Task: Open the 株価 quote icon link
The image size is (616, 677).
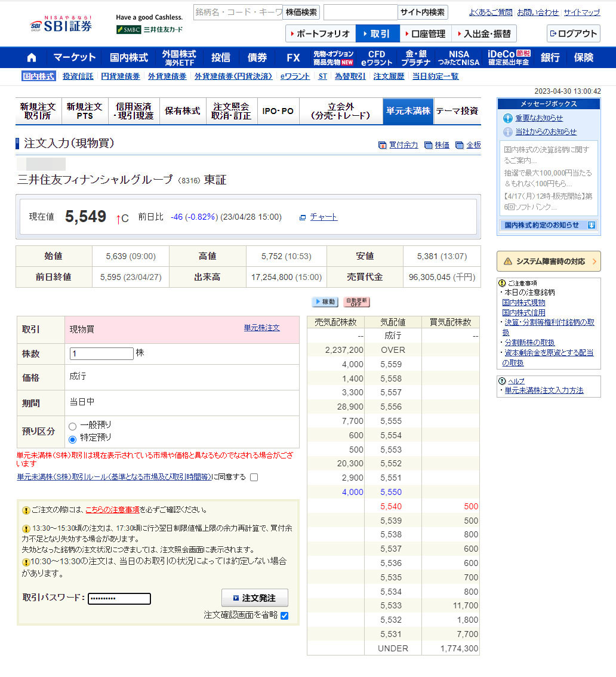Action: [437, 145]
